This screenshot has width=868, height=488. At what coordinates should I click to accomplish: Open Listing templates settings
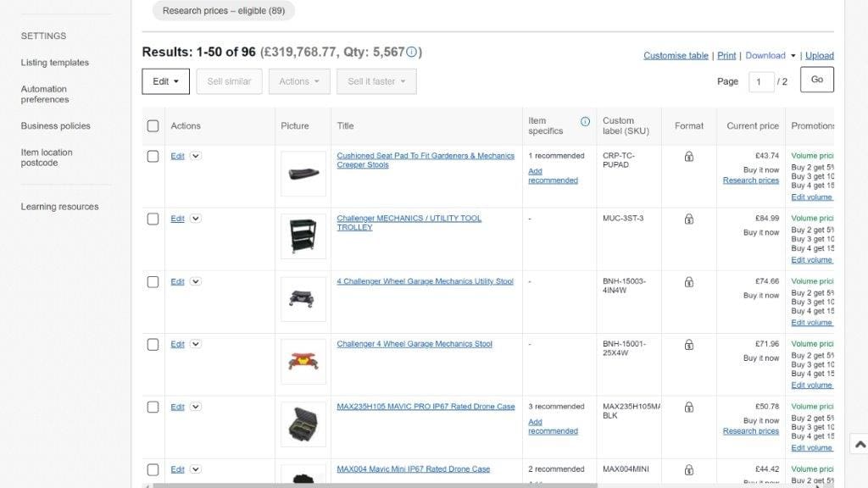tap(55, 63)
